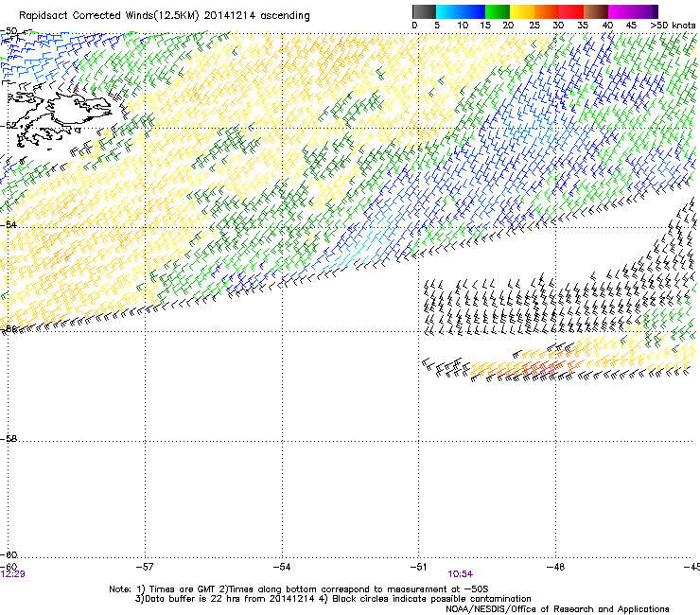The width and height of the screenshot is (700, 615).
Task: Click the red 30-35 knots legend swatch
Action: coord(571,11)
